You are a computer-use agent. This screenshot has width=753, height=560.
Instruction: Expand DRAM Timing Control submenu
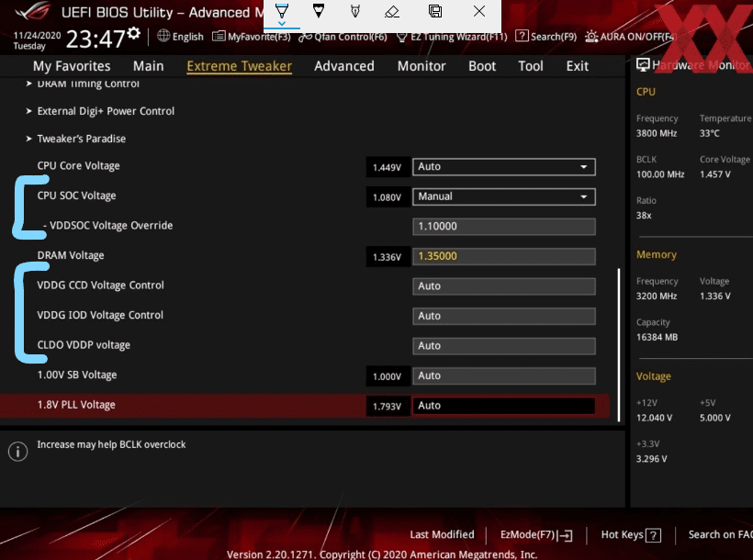(x=83, y=84)
